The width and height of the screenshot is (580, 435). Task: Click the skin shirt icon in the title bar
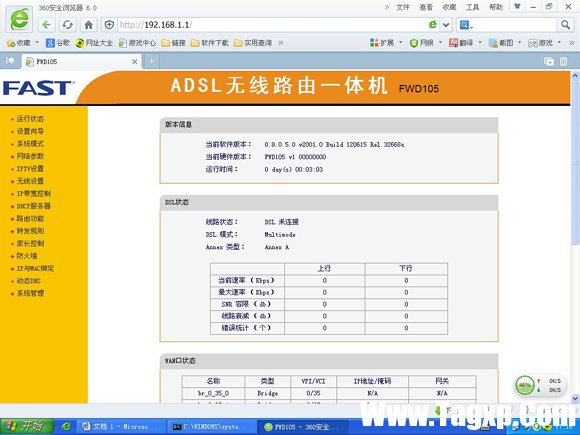point(517,7)
